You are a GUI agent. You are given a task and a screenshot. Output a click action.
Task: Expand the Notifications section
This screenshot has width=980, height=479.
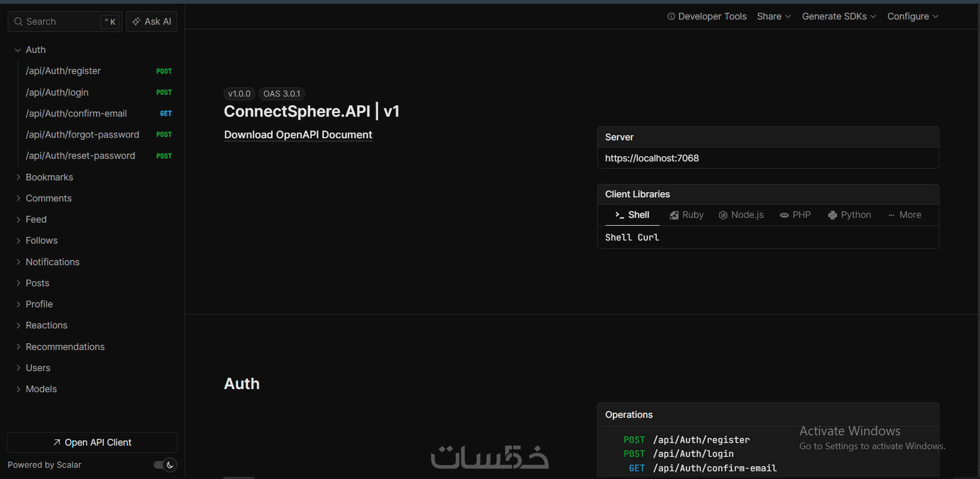tap(18, 262)
